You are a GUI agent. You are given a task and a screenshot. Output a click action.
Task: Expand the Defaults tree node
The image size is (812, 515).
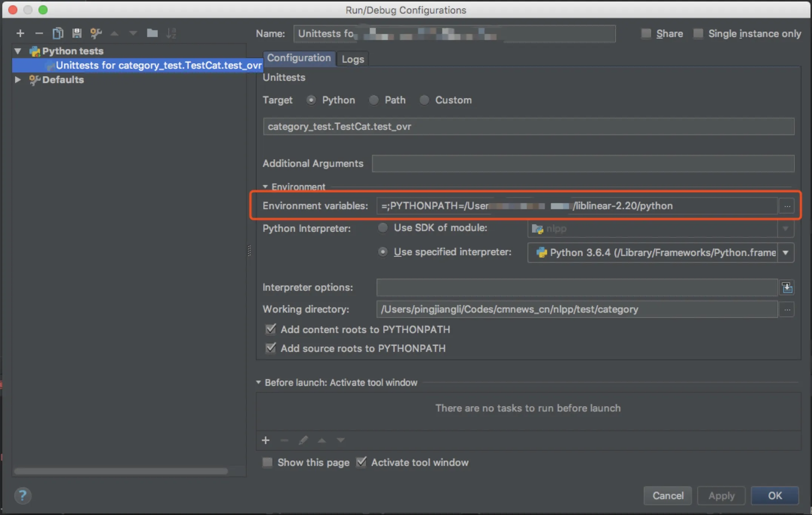tap(17, 80)
